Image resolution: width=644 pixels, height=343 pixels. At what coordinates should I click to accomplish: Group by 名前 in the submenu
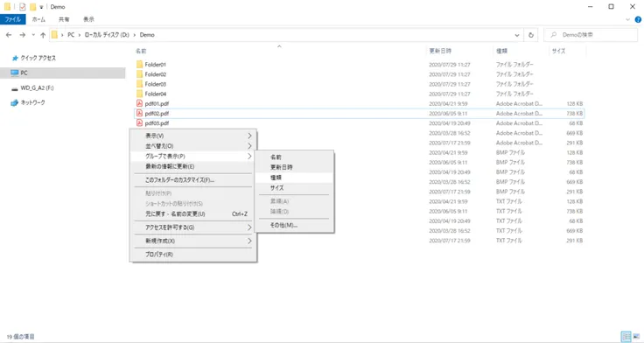[x=294, y=157]
